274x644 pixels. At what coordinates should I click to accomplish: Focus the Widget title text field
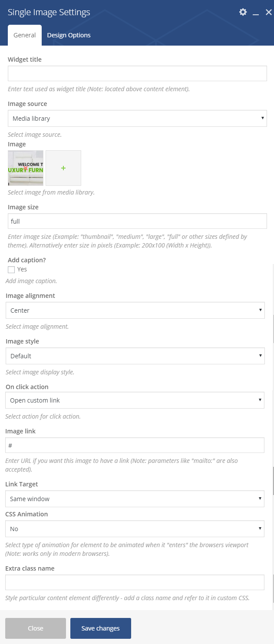pyautogui.click(x=137, y=73)
